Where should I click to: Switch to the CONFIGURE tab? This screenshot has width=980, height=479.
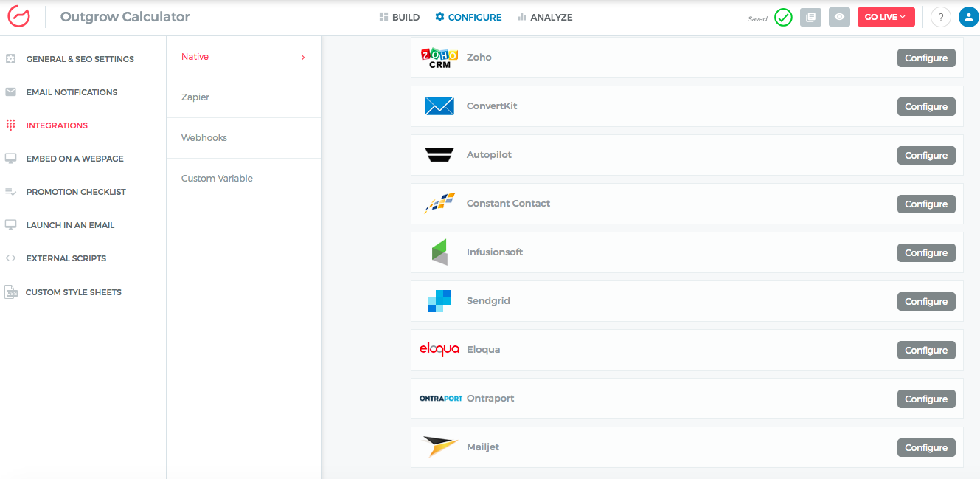click(468, 17)
